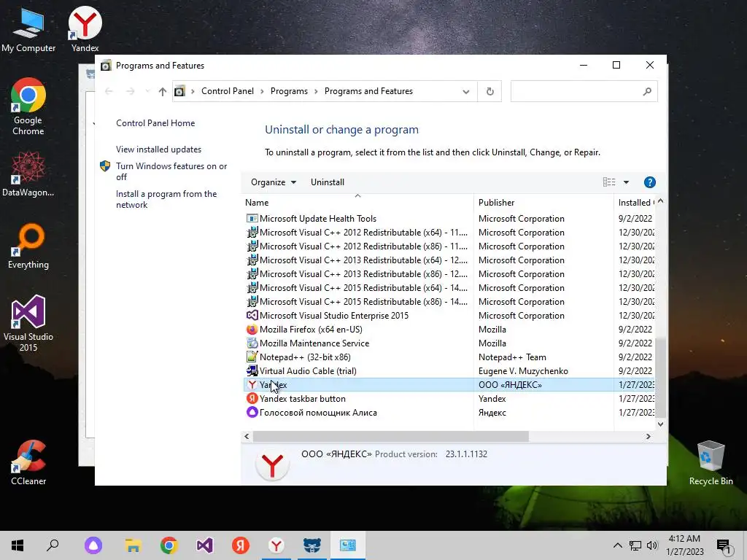The image size is (747, 560).
Task: Open the recent locations dropdown arrow
Action: (x=147, y=91)
